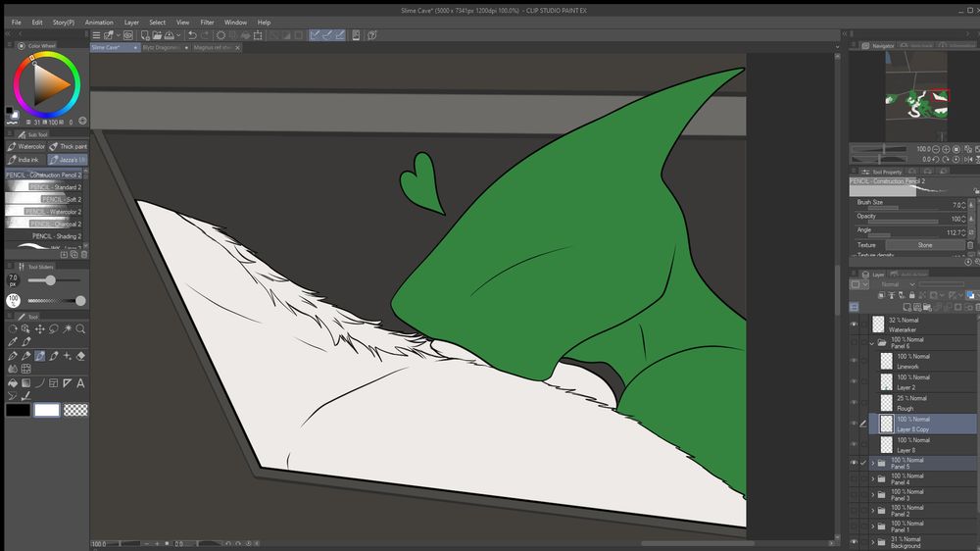Toggle visibility of the Watermarker layer
The height and width of the screenshot is (551, 980).
tap(854, 325)
